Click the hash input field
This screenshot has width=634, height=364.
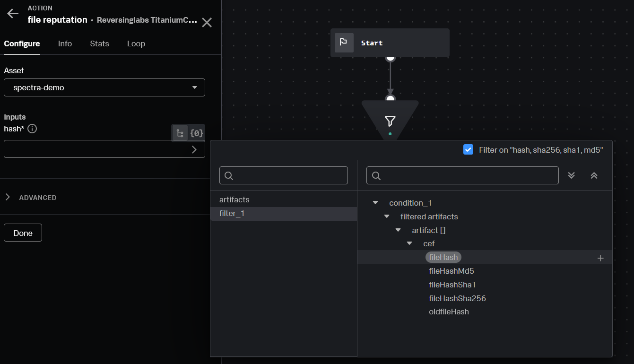point(104,149)
